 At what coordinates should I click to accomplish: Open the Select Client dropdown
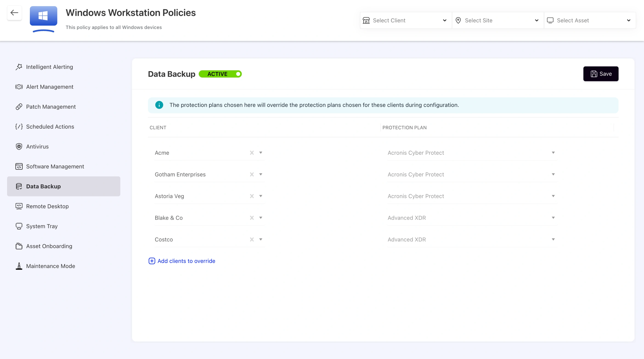click(x=406, y=20)
